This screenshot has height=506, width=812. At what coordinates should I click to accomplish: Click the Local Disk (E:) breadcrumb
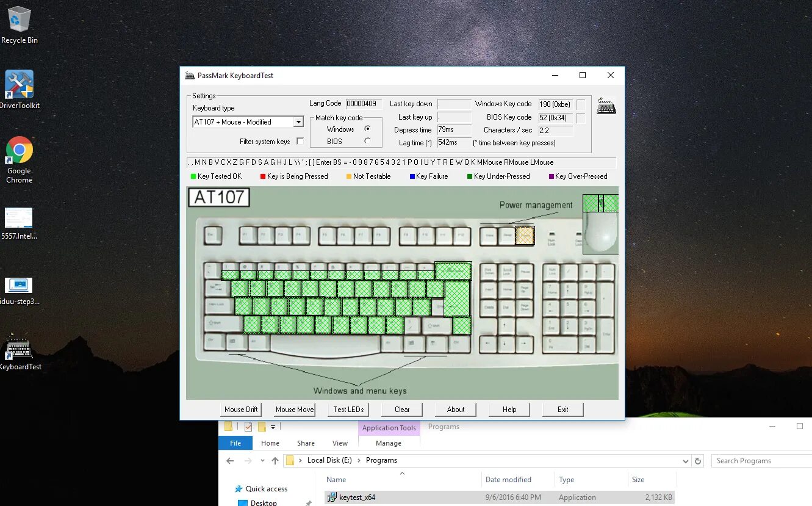pos(329,460)
